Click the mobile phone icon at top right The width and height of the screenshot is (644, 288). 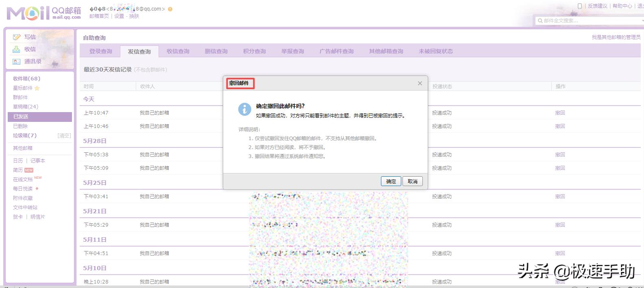580,6
